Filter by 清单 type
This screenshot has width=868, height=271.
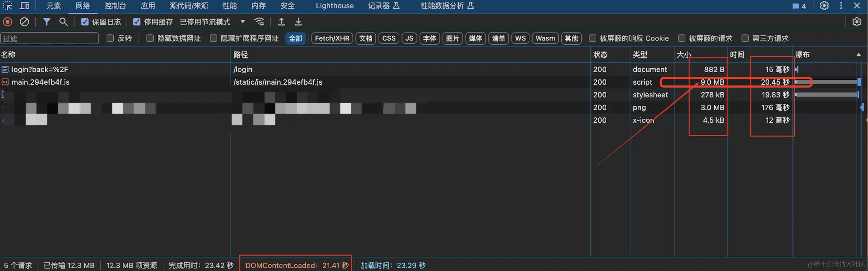[498, 38]
